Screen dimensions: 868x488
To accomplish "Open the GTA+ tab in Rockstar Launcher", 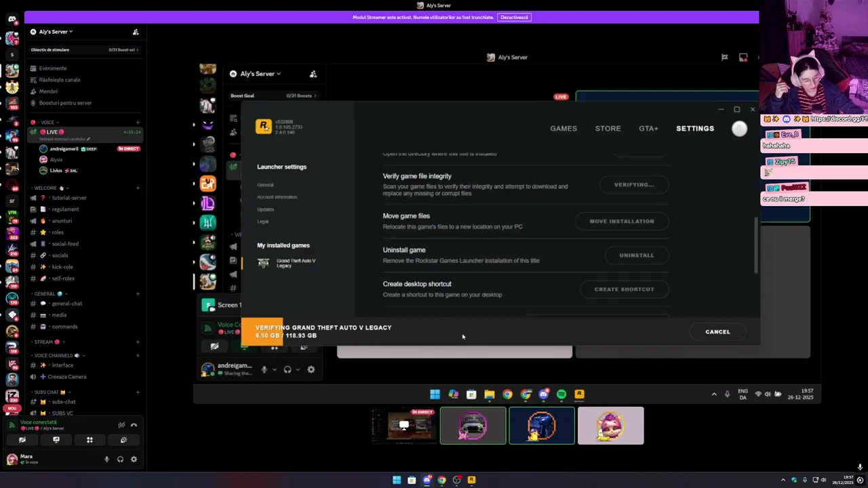I will [648, 128].
